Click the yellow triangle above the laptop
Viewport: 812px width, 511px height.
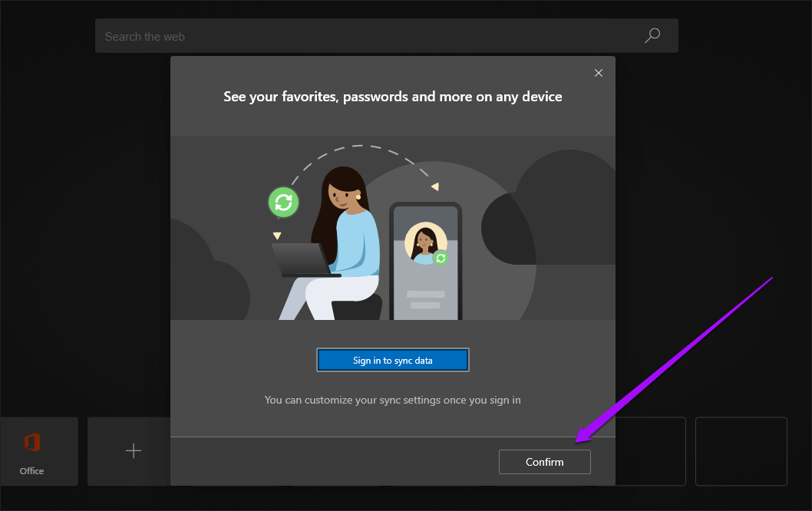click(277, 236)
